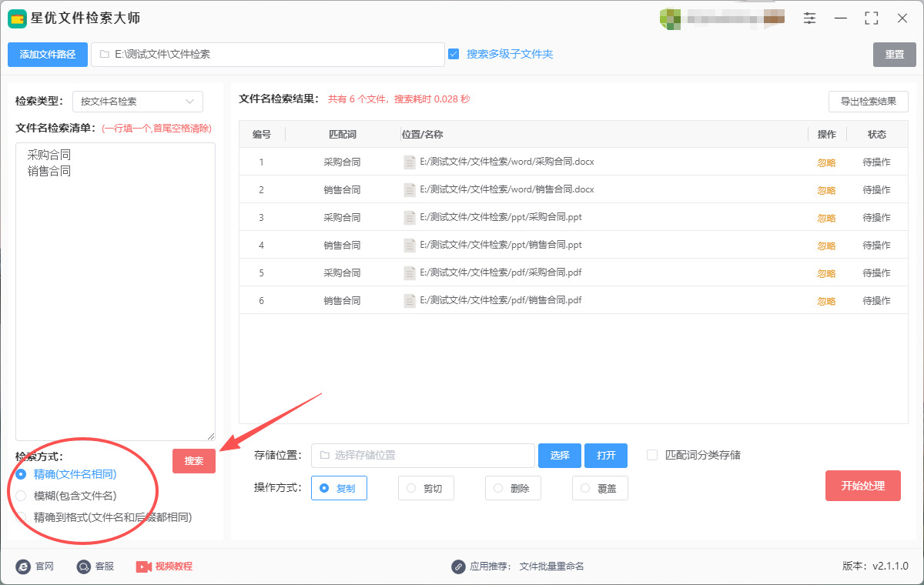Check the 匹配词分类存储 option
This screenshot has height=585, width=924.
[x=652, y=455]
